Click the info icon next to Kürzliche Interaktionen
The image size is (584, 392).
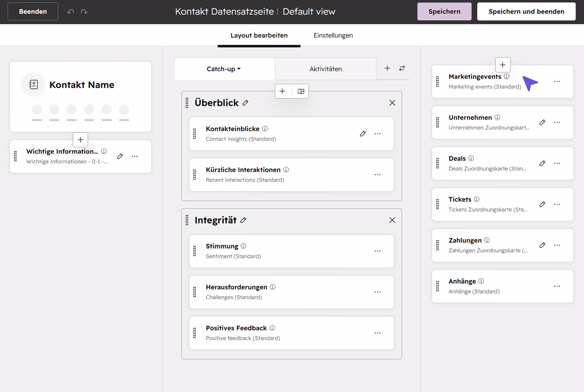pos(286,169)
